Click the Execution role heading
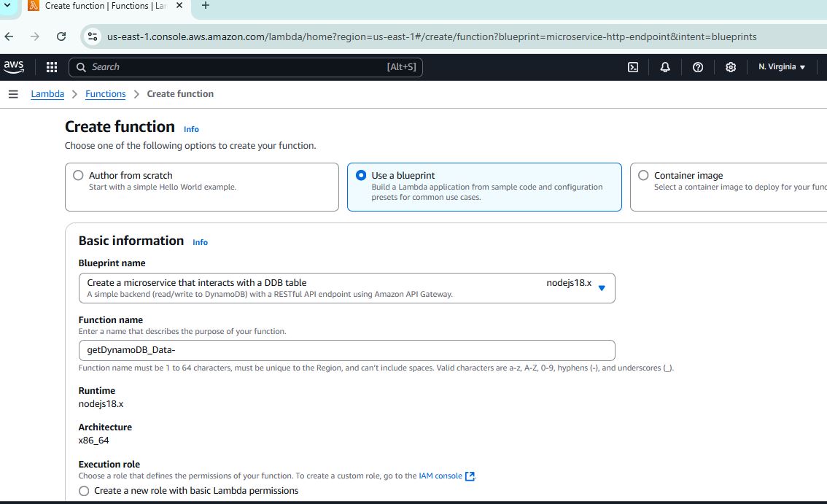827x504 pixels. click(x=109, y=465)
